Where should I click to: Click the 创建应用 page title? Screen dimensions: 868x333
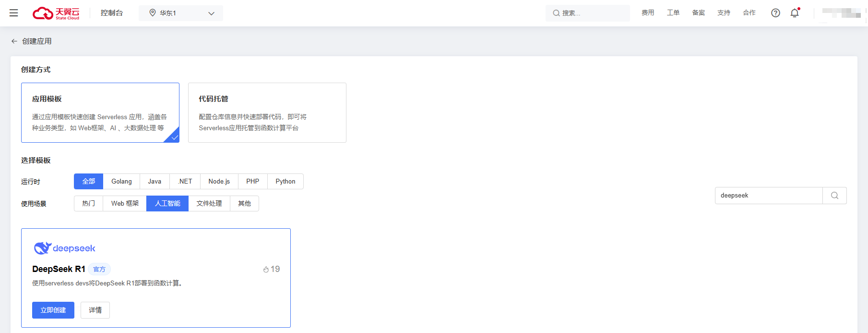click(37, 41)
